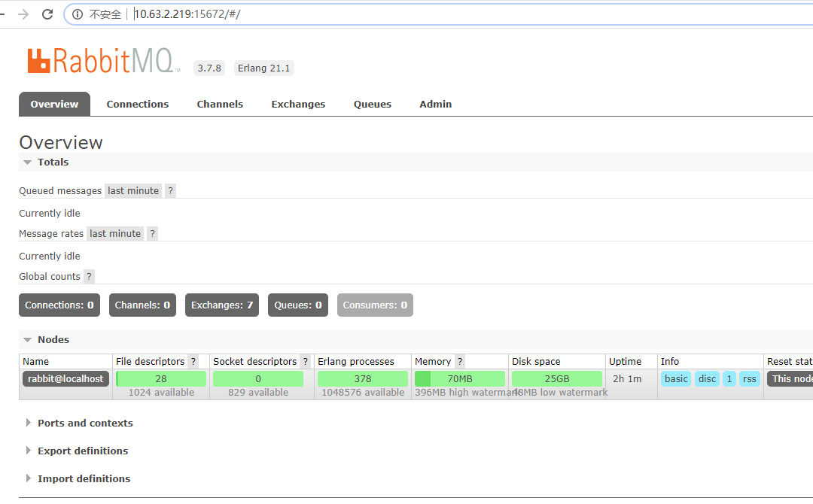Click the browser forward arrow
The width and height of the screenshot is (813, 504).
(x=23, y=14)
